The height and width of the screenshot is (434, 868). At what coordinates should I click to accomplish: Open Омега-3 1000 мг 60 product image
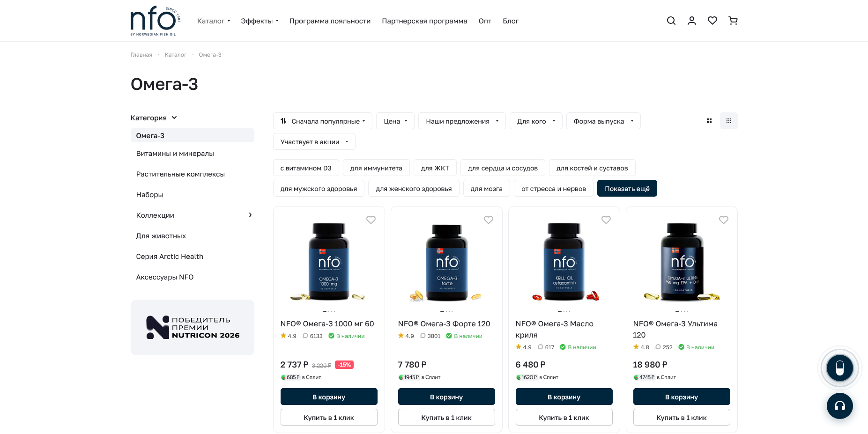[x=329, y=261]
